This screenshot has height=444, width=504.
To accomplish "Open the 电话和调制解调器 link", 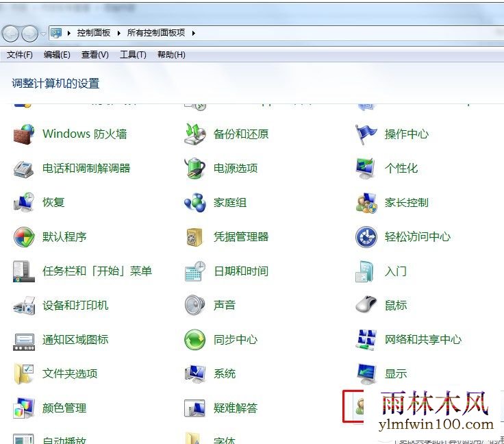I will point(86,168).
